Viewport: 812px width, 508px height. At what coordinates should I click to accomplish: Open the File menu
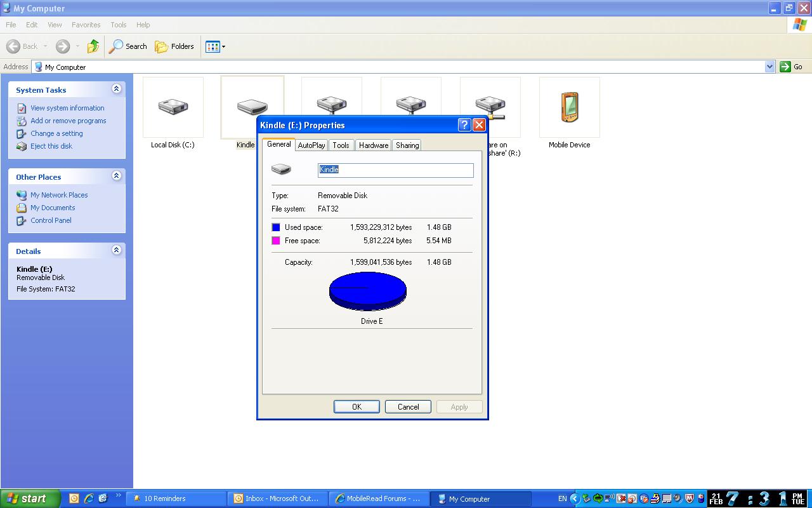pyautogui.click(x=11, y=25)
